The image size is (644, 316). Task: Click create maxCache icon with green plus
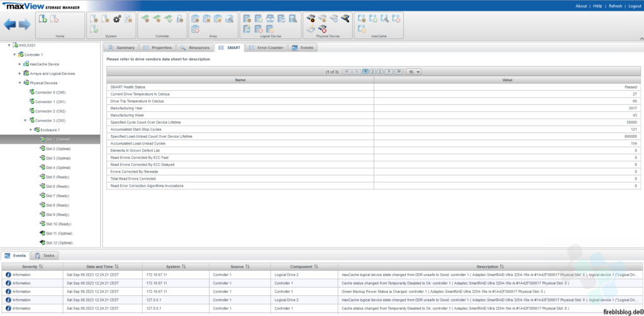click(374, 18)
